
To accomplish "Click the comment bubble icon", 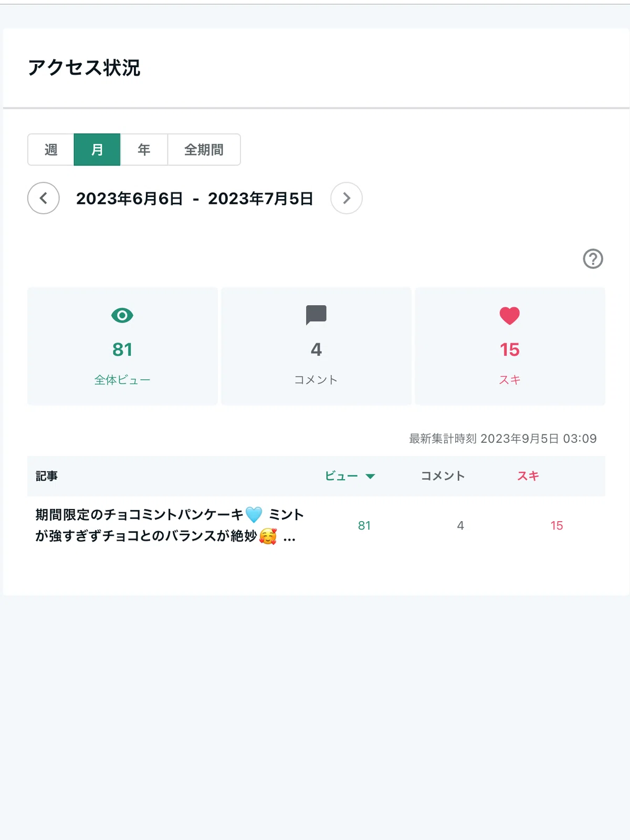I will click(x=316, y=315).
